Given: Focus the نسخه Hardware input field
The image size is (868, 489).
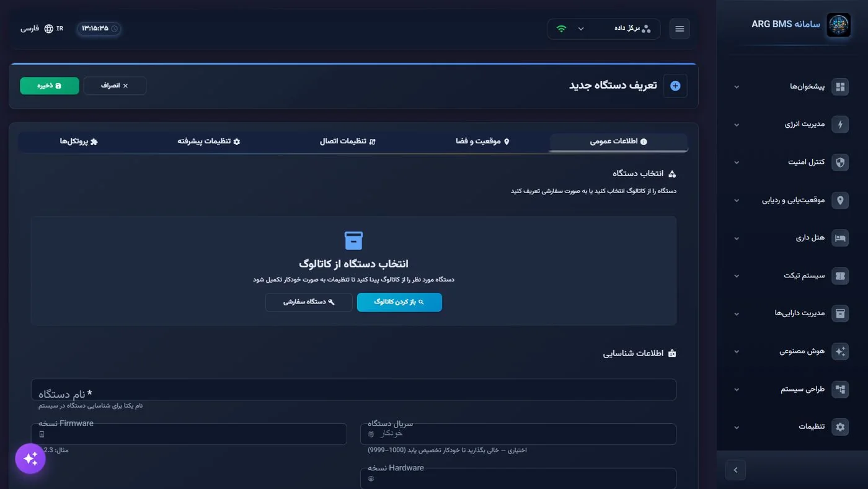Looking at the screenshot, I should (x=518, y=478).
